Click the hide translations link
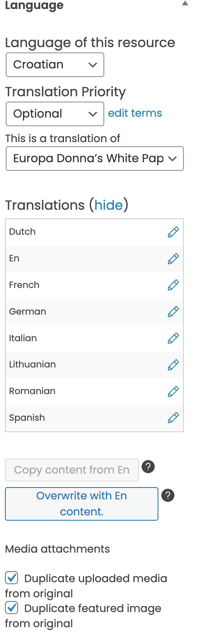 [x=109, y=205]
